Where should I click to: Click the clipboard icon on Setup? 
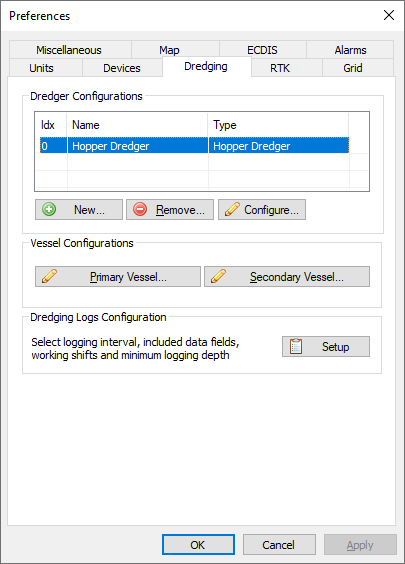296,346
